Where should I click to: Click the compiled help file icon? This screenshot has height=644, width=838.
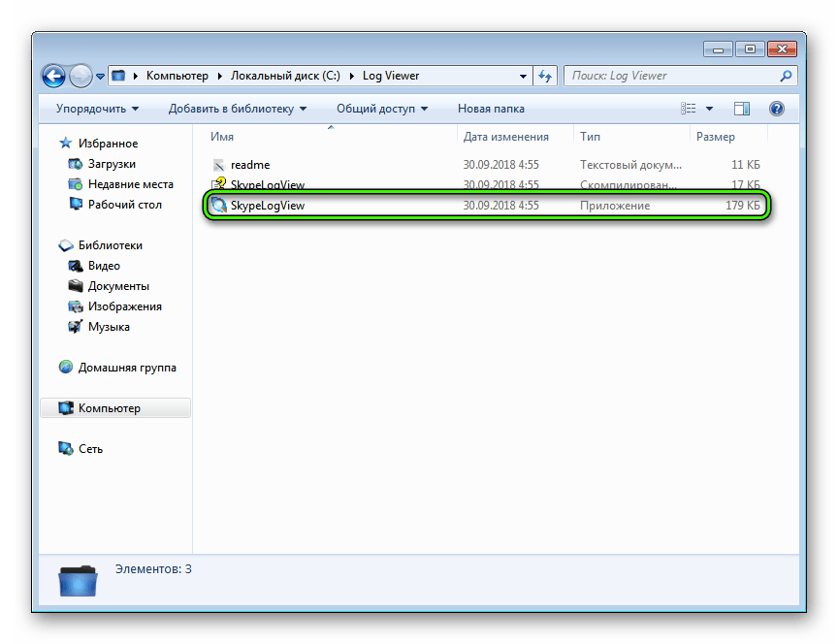pos(218,184)
